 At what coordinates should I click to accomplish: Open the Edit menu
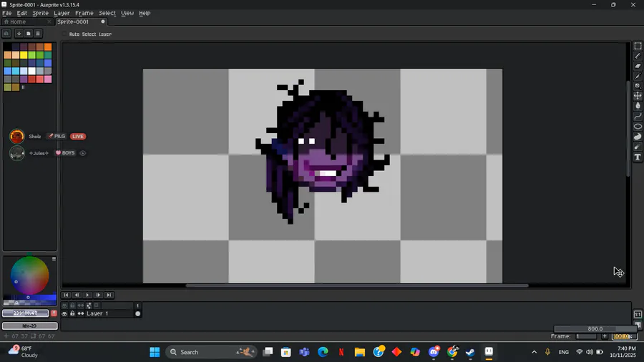click(21, 13)
